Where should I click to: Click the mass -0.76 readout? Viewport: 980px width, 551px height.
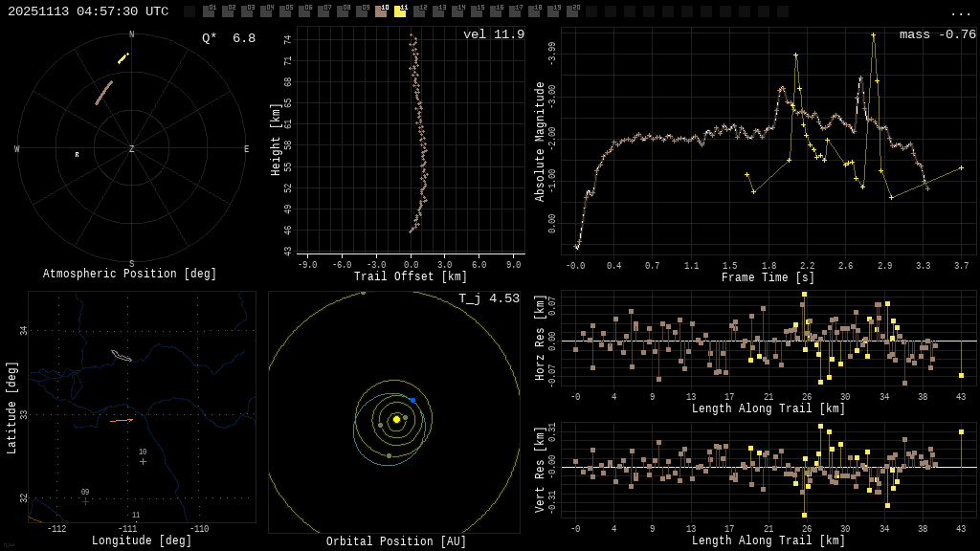[x=937, y=34]
